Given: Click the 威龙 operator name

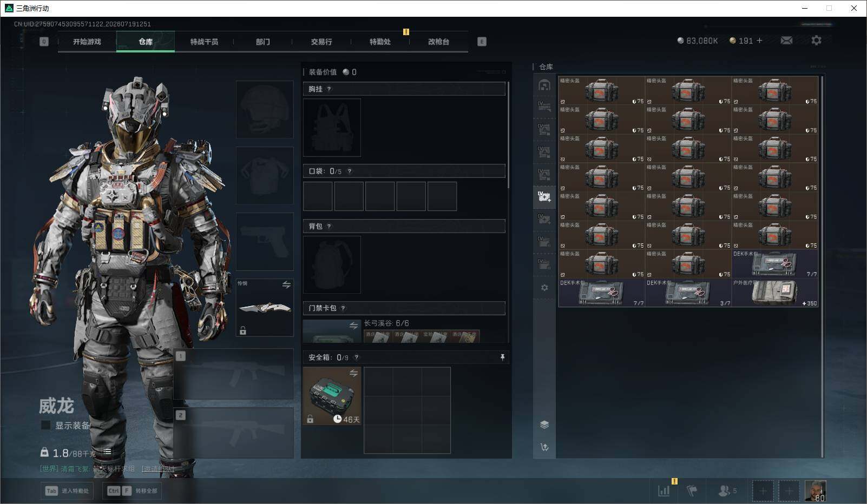Looking at the screenshot, I should click(x=56, y=406).
